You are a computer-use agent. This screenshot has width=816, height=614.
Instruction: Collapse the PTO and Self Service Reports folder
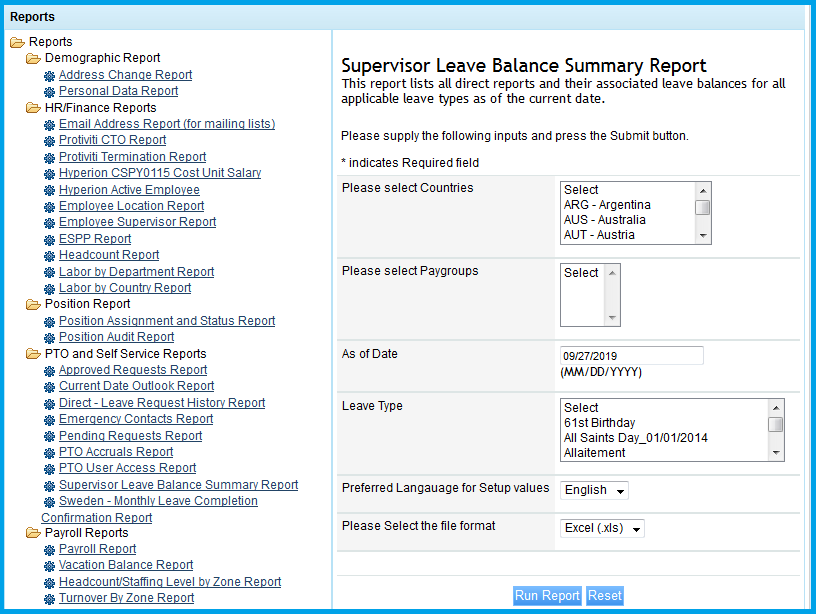click(33, 354)
